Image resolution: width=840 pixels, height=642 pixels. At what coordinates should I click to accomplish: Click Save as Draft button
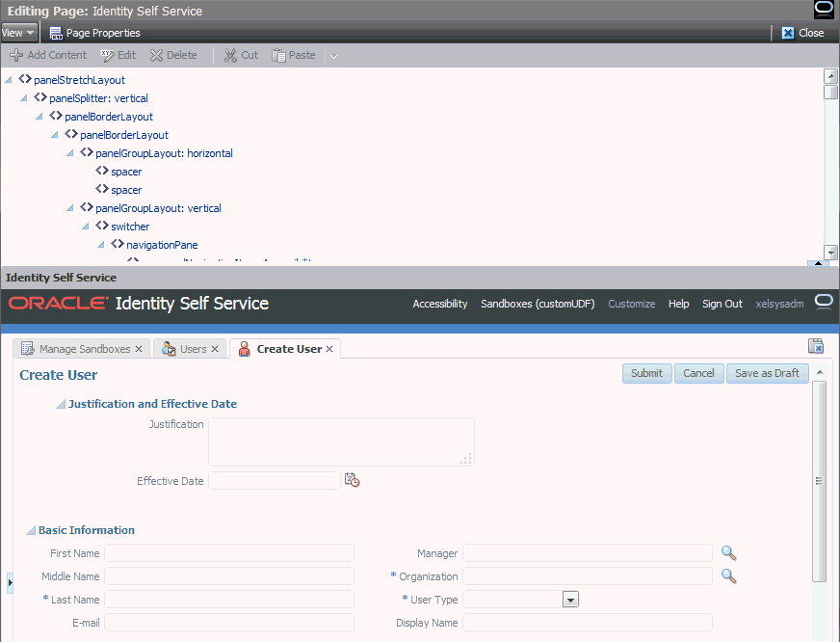(x=767, y=373)
